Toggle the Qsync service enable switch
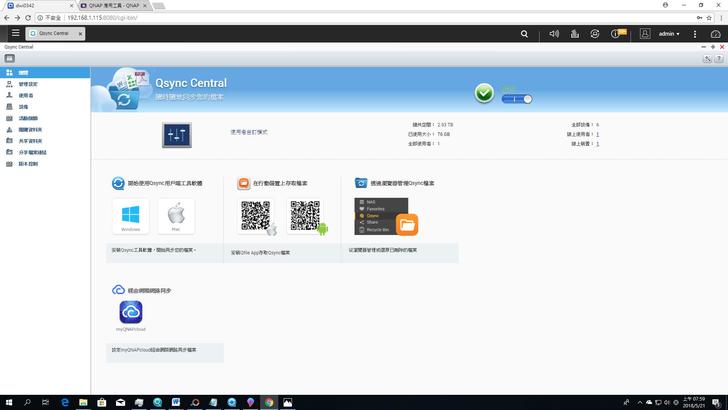728x410 pixels. 516,98
